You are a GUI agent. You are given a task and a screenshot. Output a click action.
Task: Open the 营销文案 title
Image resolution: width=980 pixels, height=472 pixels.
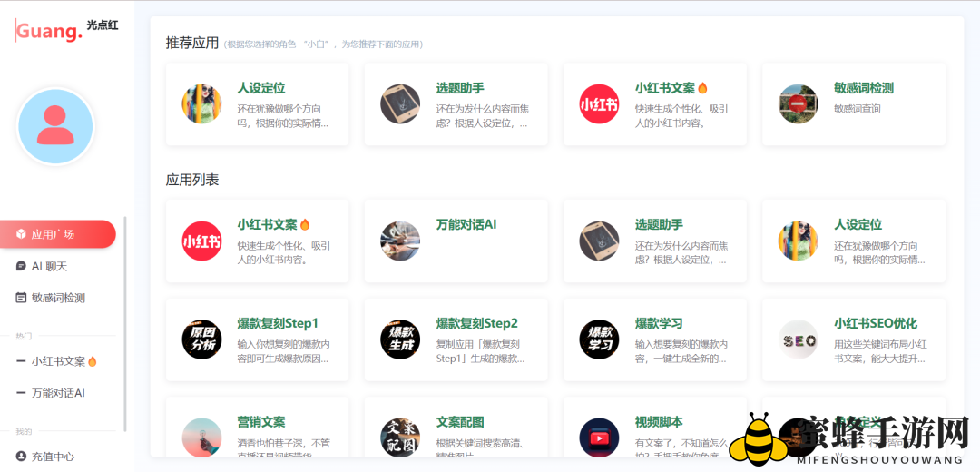(x=261, y=422)
